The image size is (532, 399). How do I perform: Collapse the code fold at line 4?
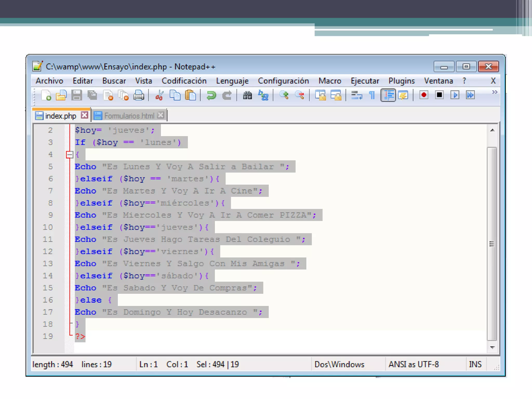click(69, 155)
